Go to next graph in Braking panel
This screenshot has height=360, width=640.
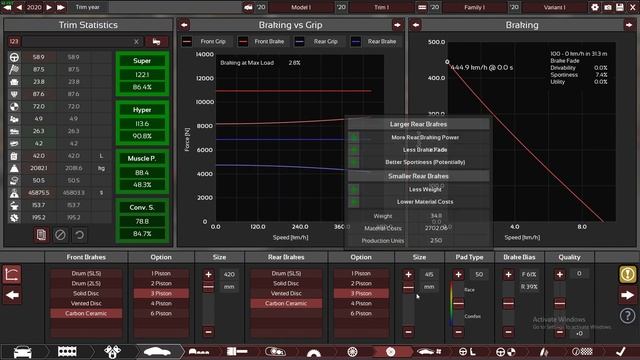[629, 25]
